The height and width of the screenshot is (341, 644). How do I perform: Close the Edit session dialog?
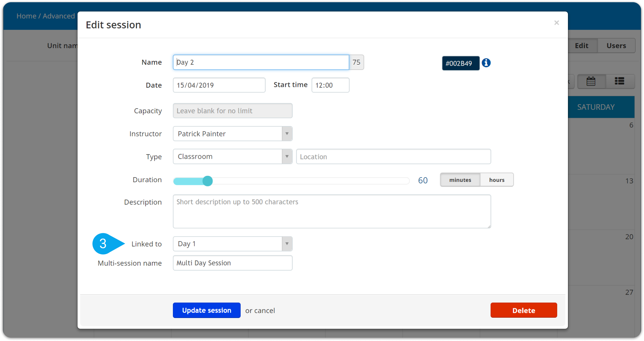click(556, 23)
